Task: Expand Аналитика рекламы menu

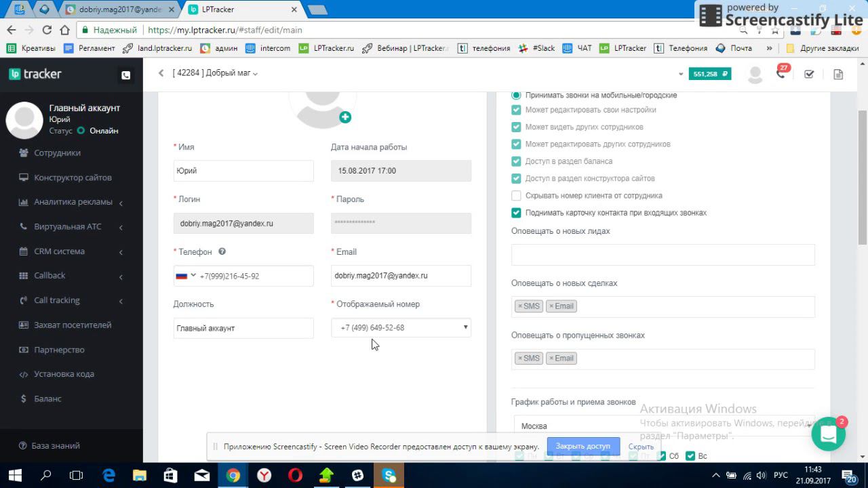Action: [72, 202]
